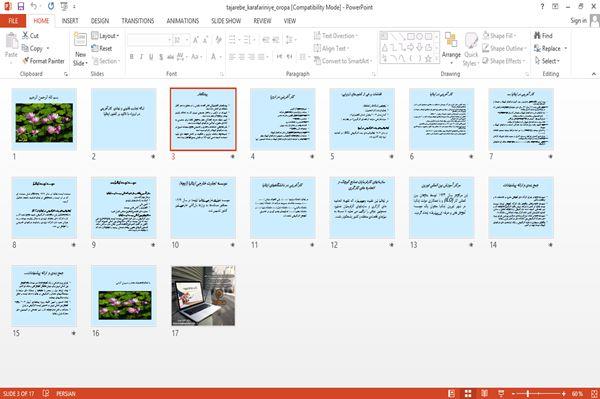Open the Help question mark
This screenshot has height=399, width=600.
pos(542,6)
